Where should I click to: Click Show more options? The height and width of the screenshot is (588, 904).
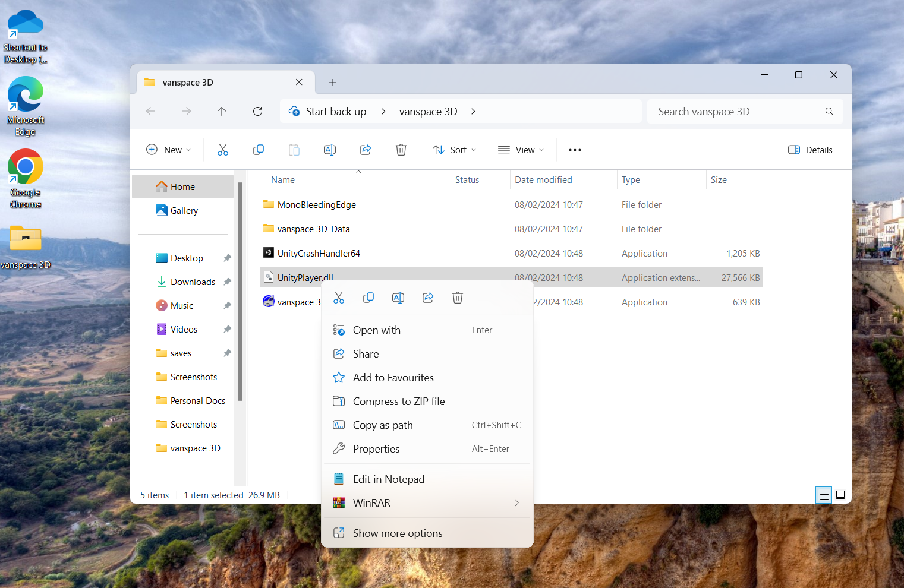[427, 533]
